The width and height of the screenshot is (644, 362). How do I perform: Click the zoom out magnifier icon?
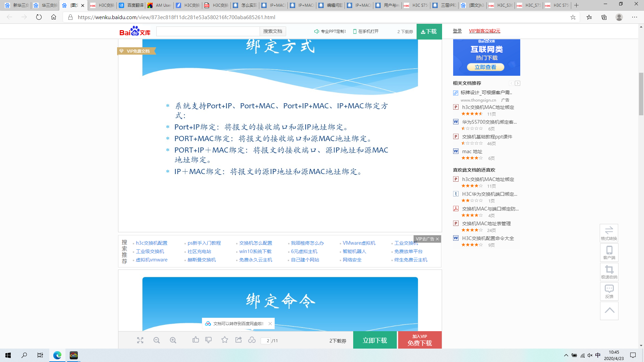157,340
